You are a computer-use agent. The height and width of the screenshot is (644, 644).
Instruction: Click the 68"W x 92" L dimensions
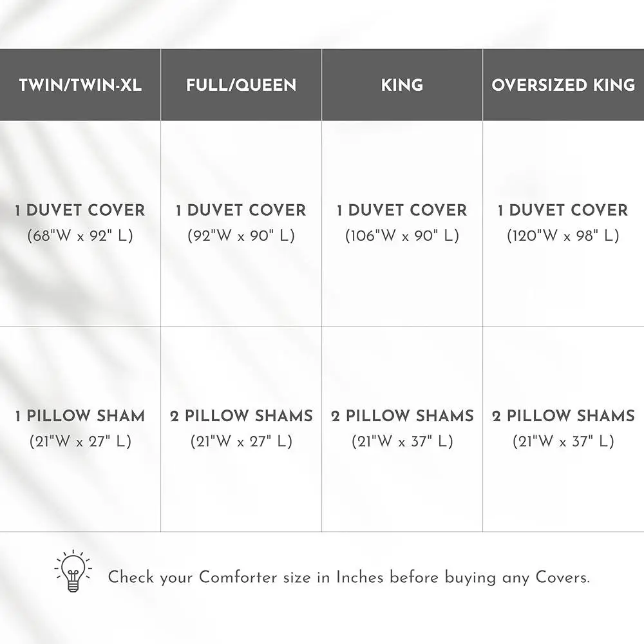[80, 236]
